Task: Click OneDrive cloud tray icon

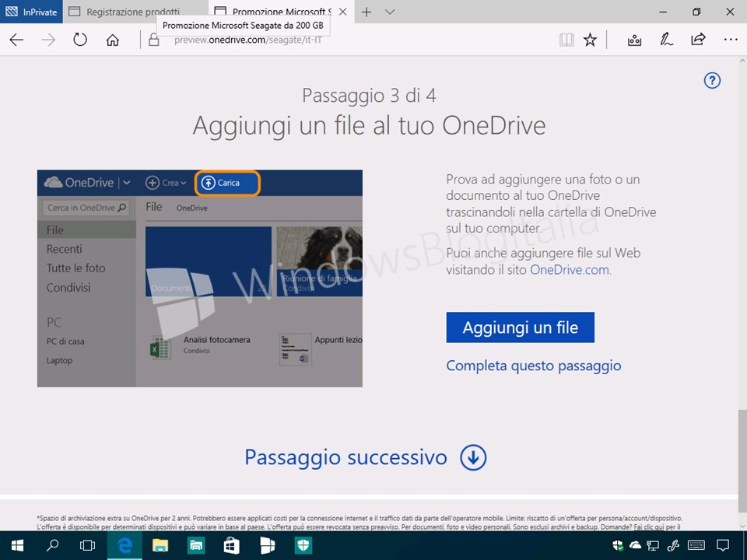Action: pyautogui.click(x=635, y=544)
